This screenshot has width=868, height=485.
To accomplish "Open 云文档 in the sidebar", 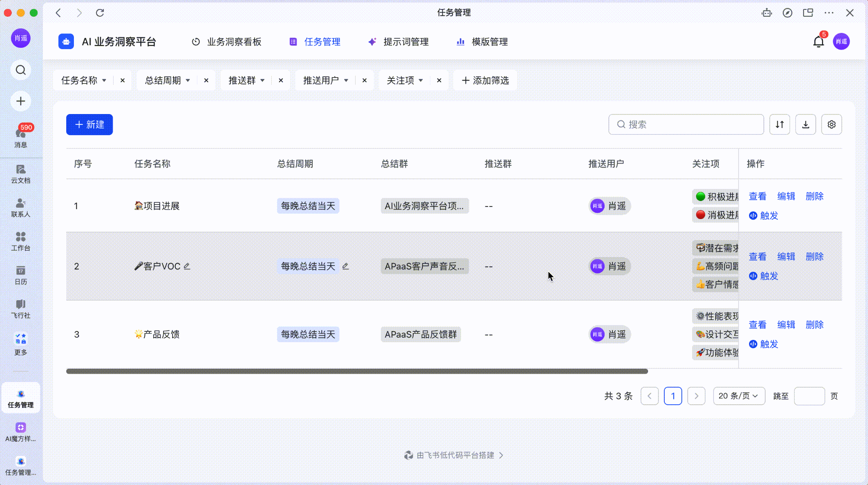I will [21, 174].
